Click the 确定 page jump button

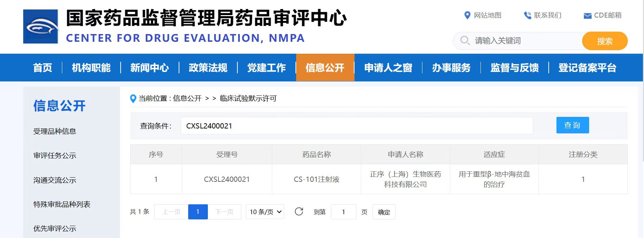click(384, 212)
